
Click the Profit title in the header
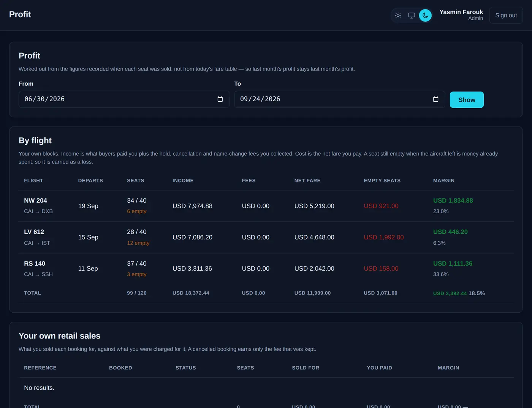[20, 14]
